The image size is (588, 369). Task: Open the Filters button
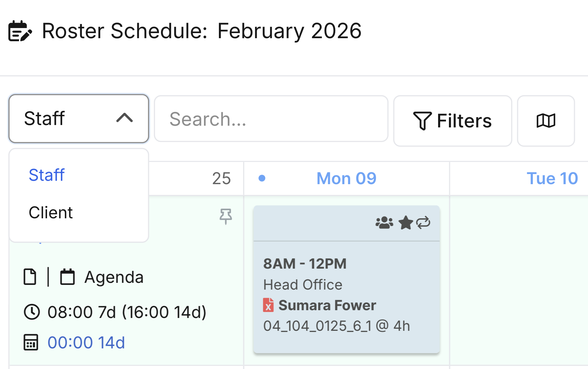coord(452,121)
